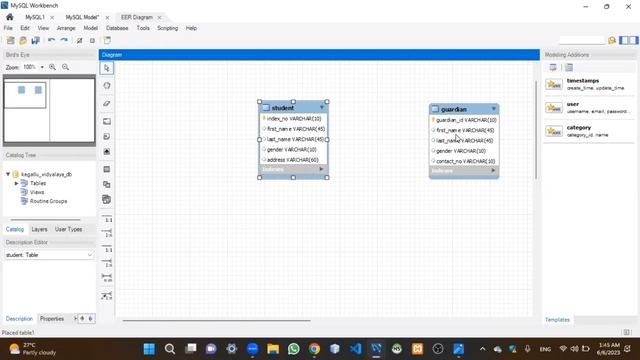Toggle align objects to grid
The width and height of the screenshot is (640, 360).
[92, 40]
